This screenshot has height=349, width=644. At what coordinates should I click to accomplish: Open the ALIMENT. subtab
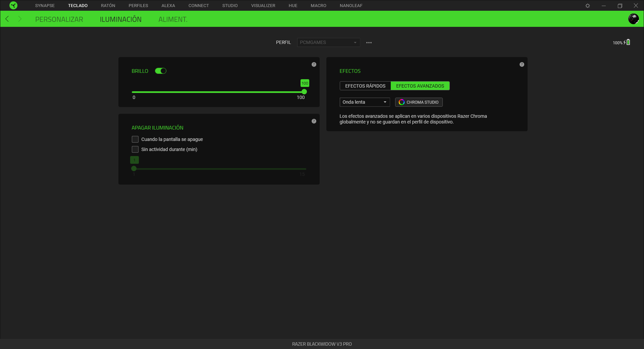click(173, 19)
